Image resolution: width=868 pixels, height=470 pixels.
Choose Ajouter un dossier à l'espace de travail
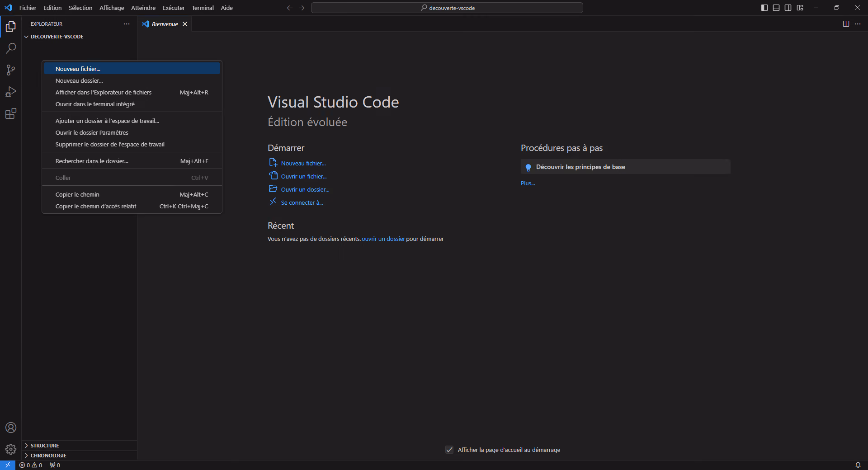(x=132, y=121)
